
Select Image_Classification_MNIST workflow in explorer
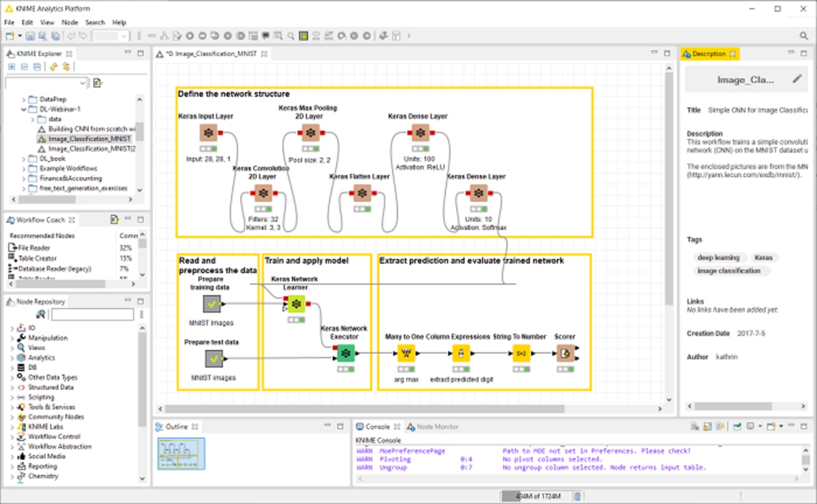85,139
